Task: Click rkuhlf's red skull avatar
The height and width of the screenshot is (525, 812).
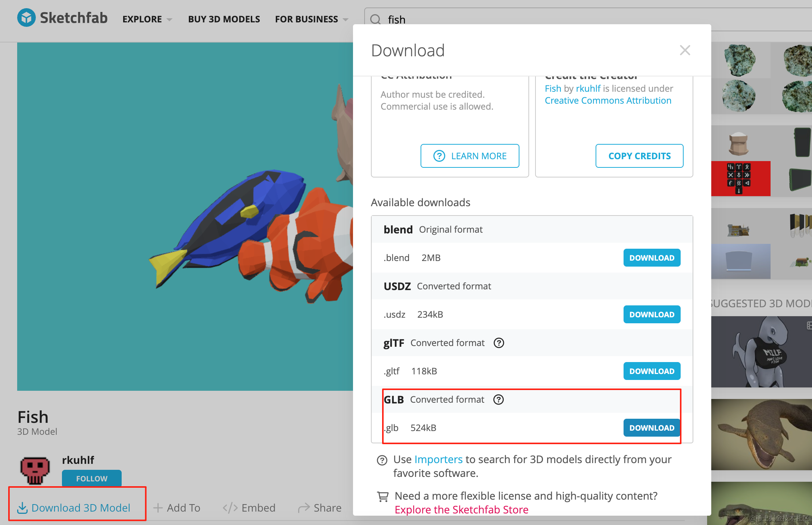Action: point(35,471)
